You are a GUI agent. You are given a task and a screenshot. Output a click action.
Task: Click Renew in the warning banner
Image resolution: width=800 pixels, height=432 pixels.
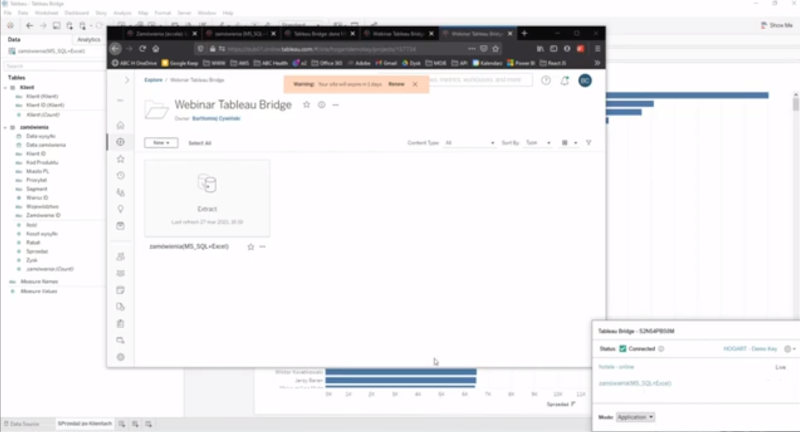pyautogui.click(x=396, y=84)
